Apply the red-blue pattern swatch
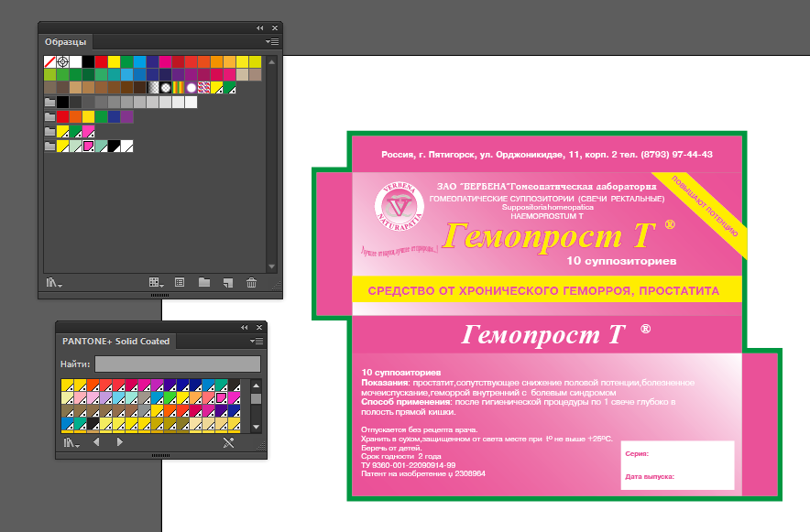 click(x=204, y=88)
